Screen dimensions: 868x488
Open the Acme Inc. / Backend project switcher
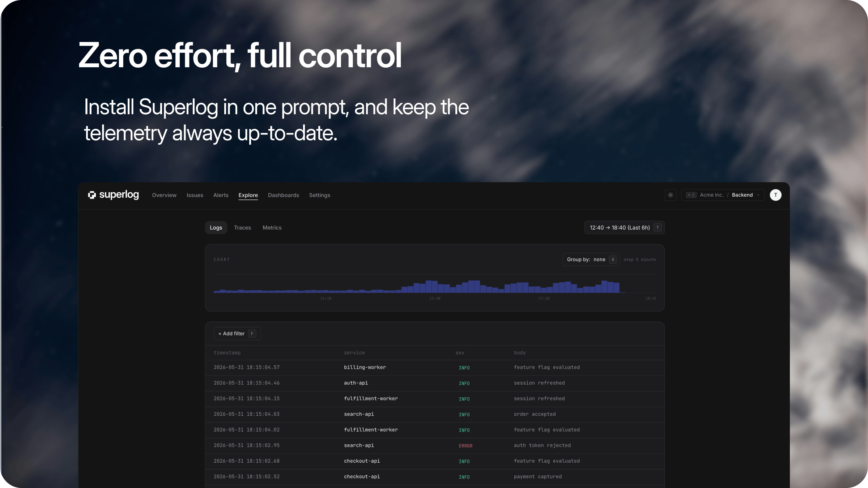point(723,195)
